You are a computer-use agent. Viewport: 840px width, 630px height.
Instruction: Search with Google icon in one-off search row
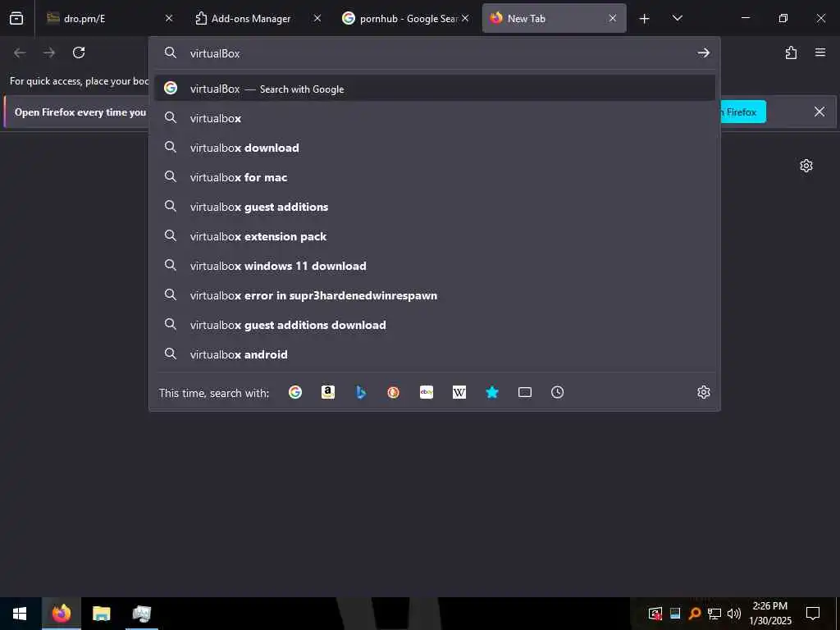(295, 392)
